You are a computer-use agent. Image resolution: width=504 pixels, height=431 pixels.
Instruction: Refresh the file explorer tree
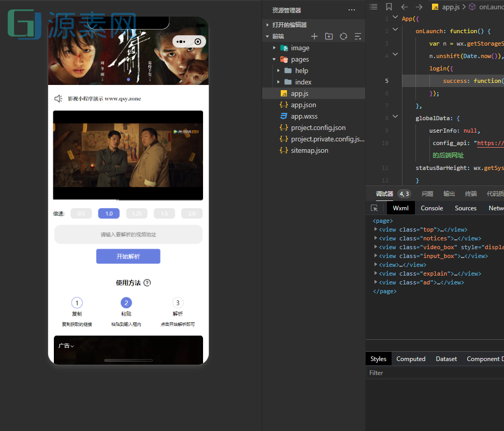(x=343, y=36)
